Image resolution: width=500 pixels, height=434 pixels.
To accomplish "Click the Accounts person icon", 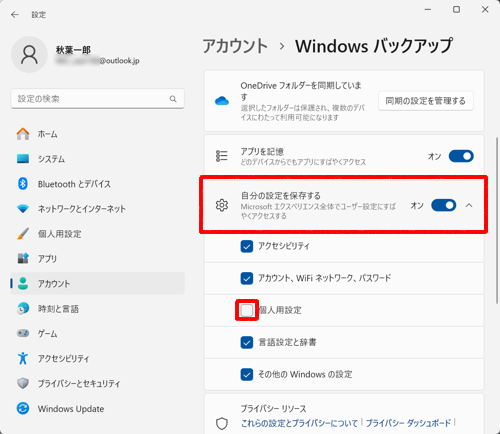I will pyautogui.click(x=23, y=283).
